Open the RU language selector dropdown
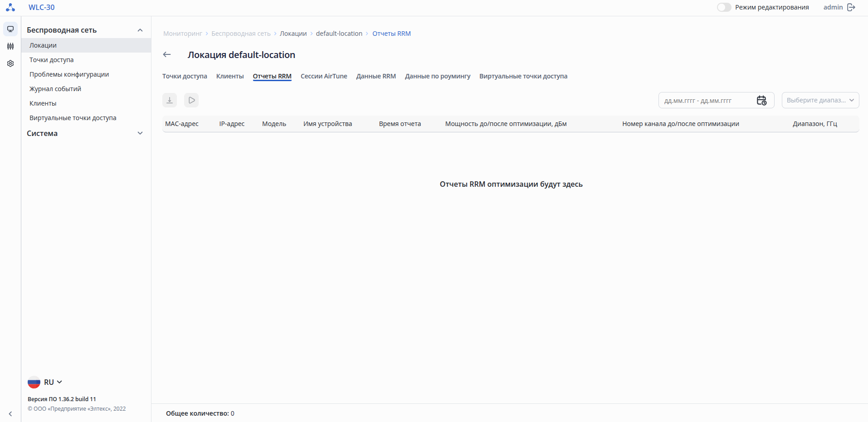 coord(53,382)
